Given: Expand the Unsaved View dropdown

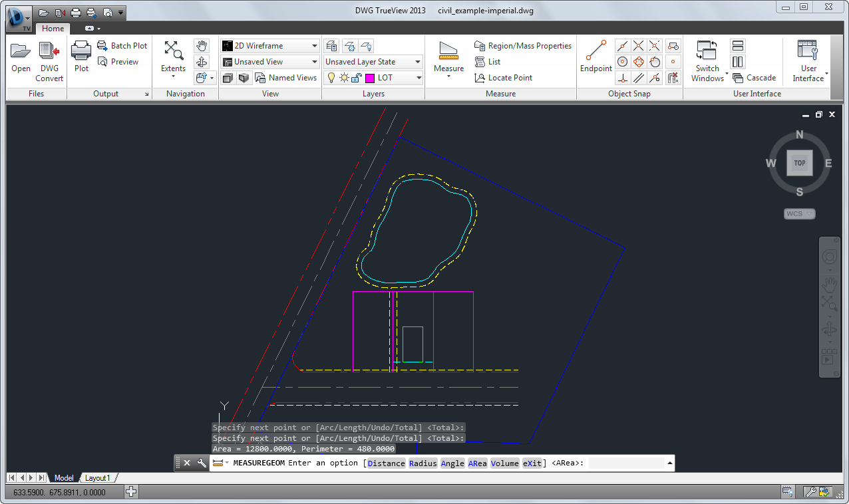Looking at the screenshot, I should click(315, 62).
